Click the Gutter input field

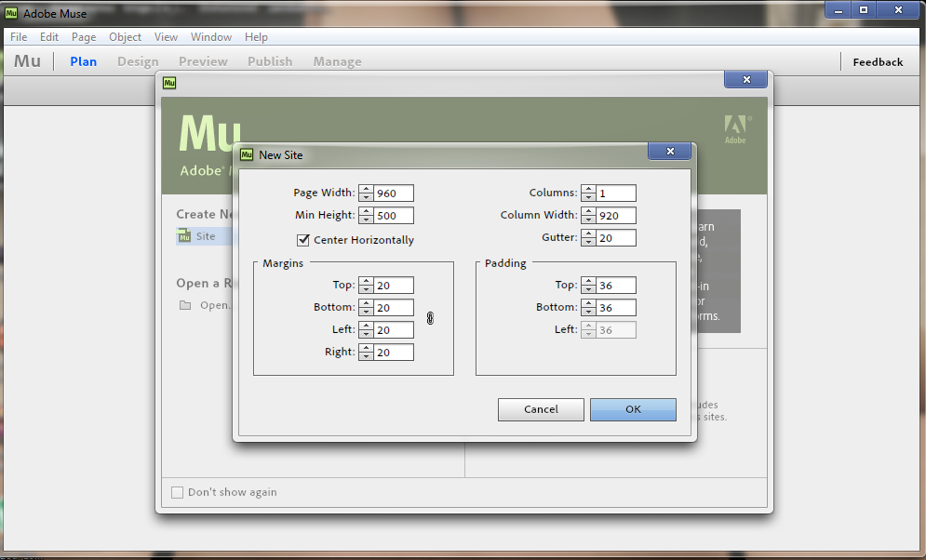click(616, 238)
